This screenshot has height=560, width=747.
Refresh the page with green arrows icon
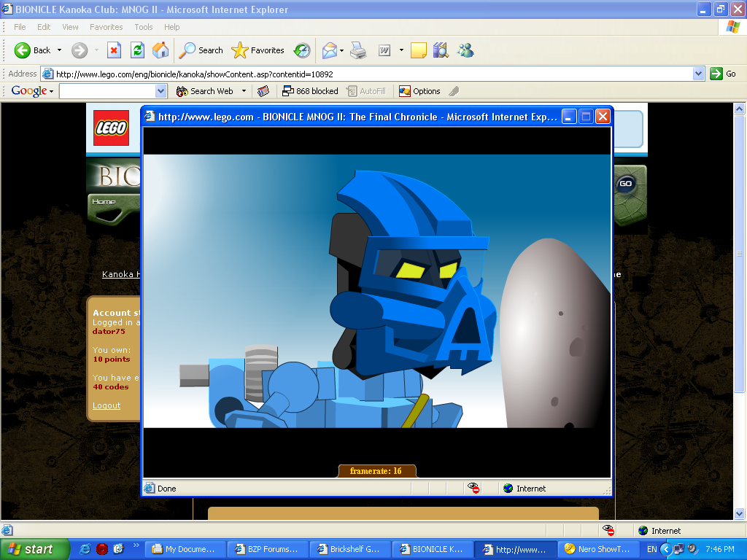point(137,50)
